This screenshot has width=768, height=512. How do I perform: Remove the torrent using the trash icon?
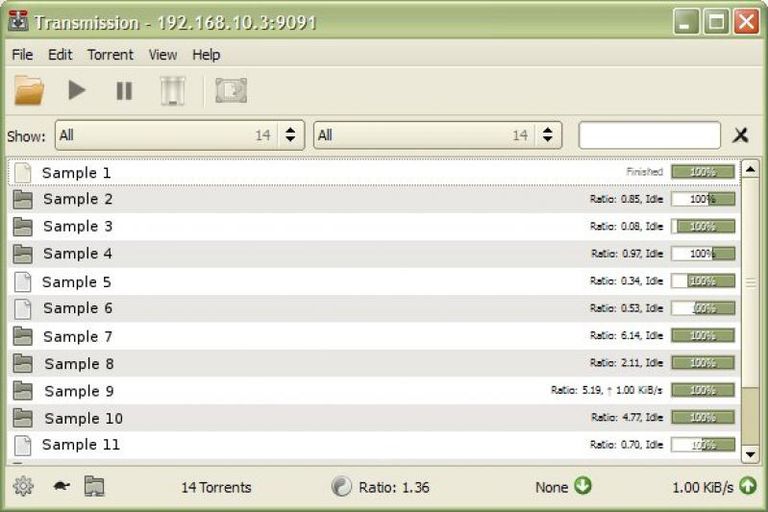172,91
